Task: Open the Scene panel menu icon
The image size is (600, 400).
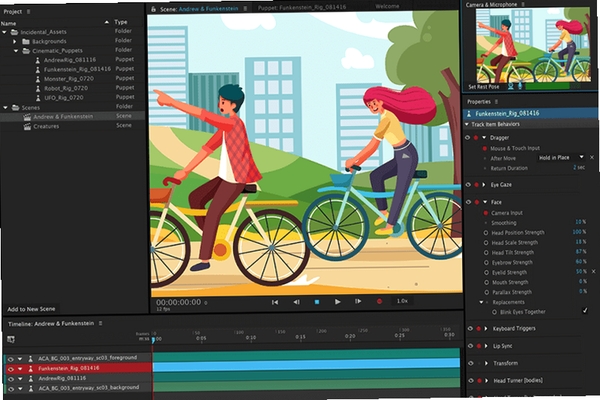Action: click(x=245, y=8)
